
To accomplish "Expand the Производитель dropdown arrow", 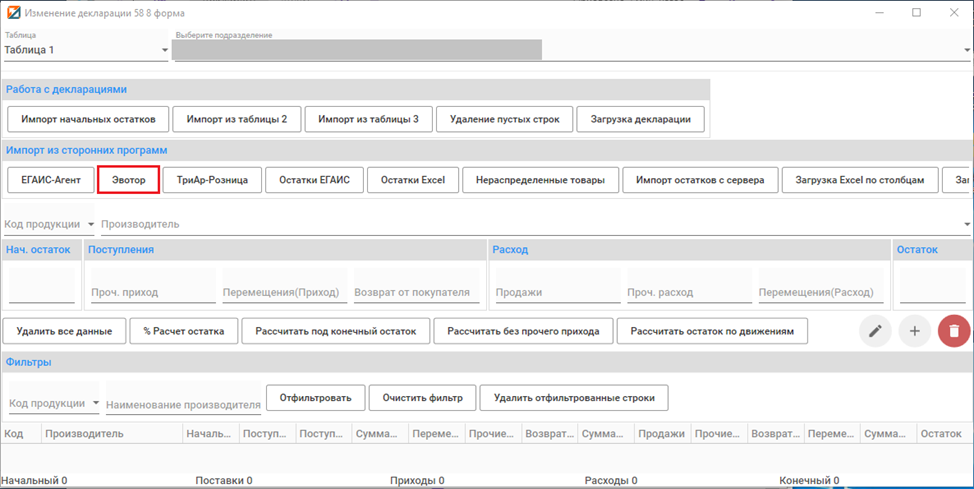I will tap(967, 224).
